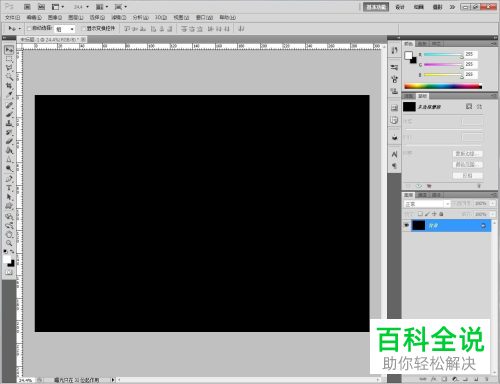The image size is (500, 384).
Task: Select the Hand tool
Action: click(9, 235)
